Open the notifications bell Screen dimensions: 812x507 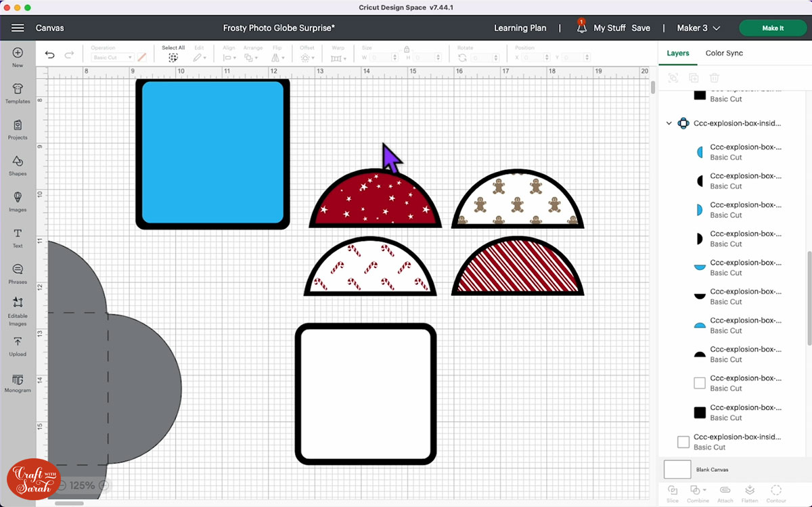coord(581,28)
